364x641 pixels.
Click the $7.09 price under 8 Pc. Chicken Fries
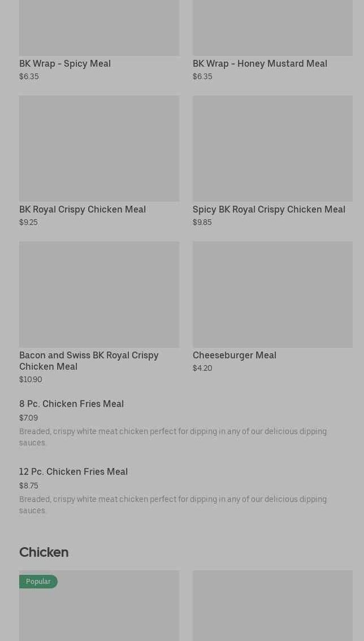click(x=28, y=418)
